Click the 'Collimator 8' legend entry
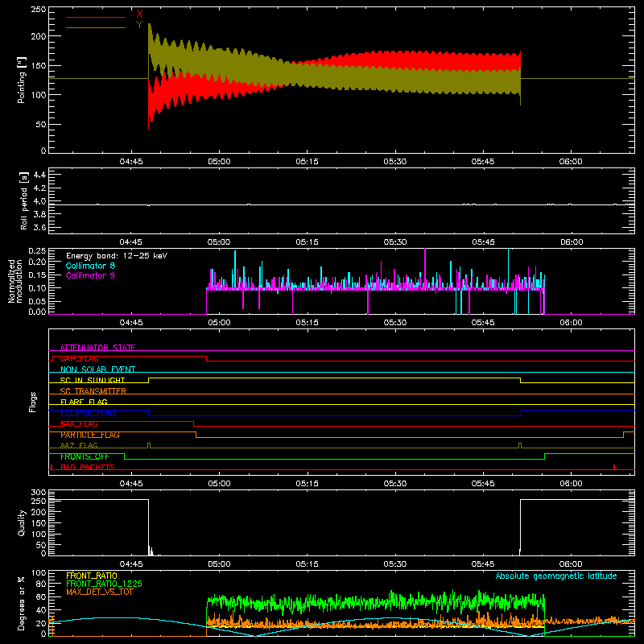Screen dimensions: 644x644 point(90,266)
